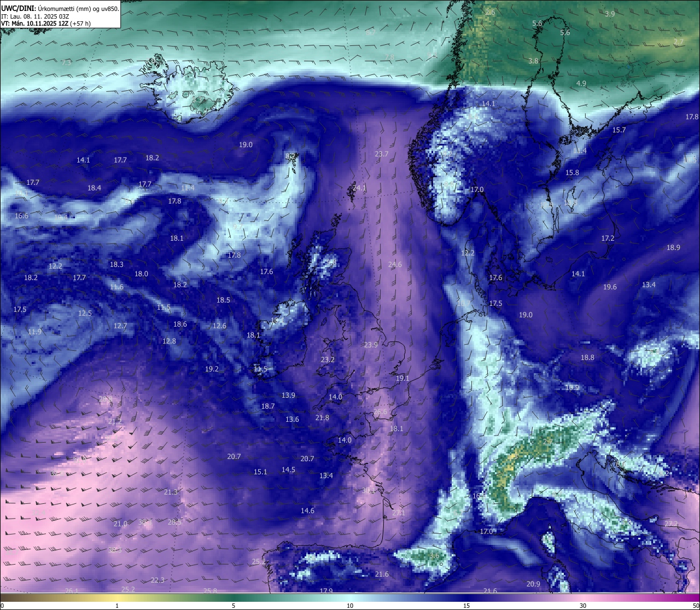Click the map value 23.7
This screenshot has height=610, width=700.
tap(382, 154)
